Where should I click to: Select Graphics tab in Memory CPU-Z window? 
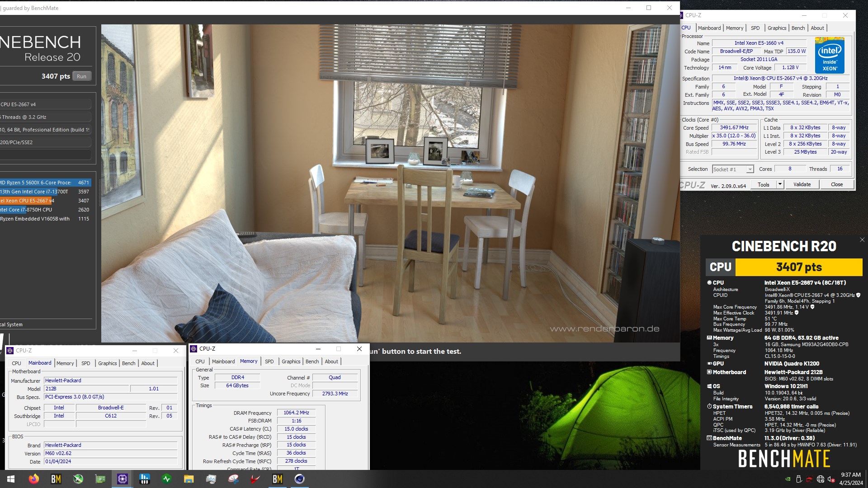tap(291, 361)
